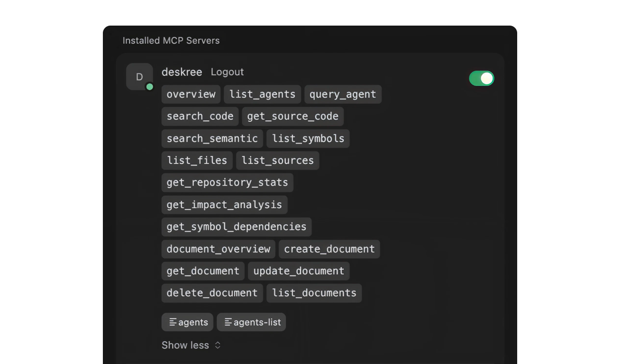Image resolution: width=621 pixels, height=364 pixels.
Task: Select the list_symbols tool chip
Action: (308, 138)
